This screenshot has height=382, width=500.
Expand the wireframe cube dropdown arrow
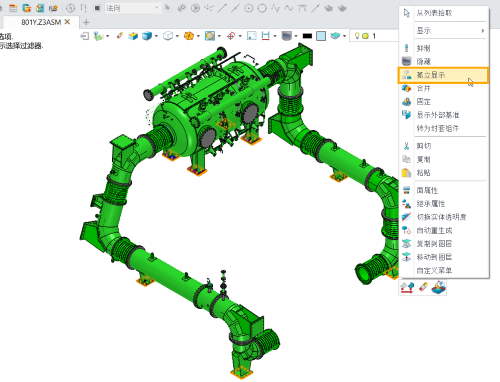coord(177,36)
